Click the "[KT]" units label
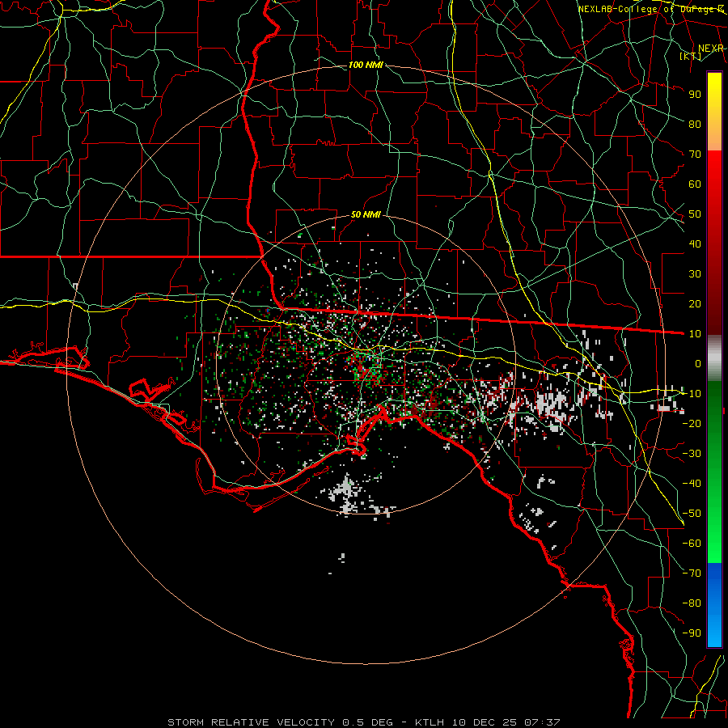The width and height of the screenshot is (728, 728). click(691, 56)
